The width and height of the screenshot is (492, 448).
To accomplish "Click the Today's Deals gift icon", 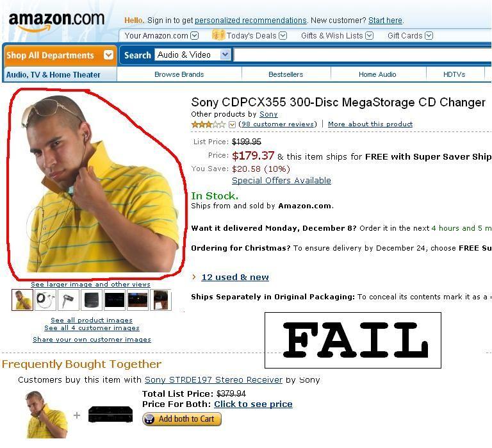I will pyautogui.click(x=218, y=35).
